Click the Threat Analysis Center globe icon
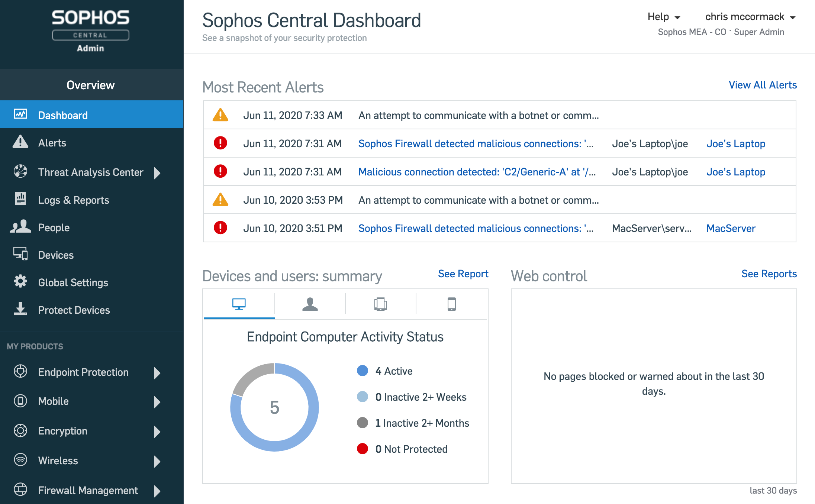 (x=20, y=171)
